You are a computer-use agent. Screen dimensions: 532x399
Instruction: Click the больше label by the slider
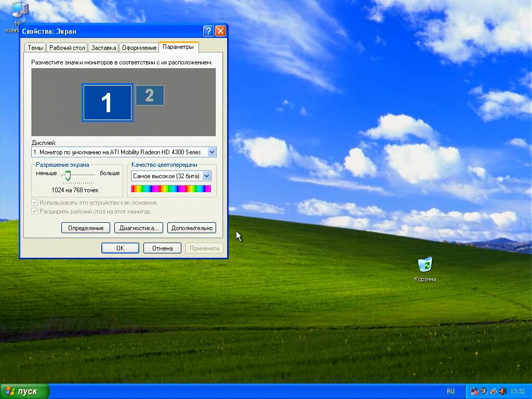point(110,173)
